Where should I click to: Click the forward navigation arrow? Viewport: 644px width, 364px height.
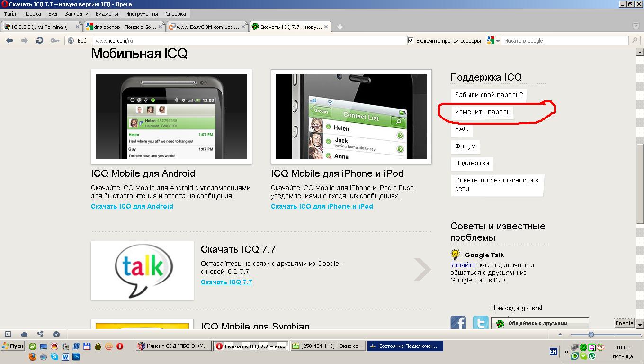(x=24, y=41)
